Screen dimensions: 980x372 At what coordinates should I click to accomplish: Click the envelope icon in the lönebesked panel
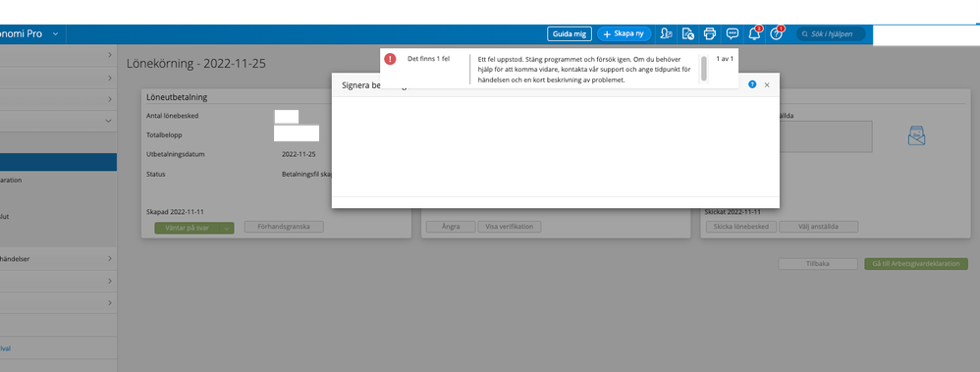[x=916, y=135]
